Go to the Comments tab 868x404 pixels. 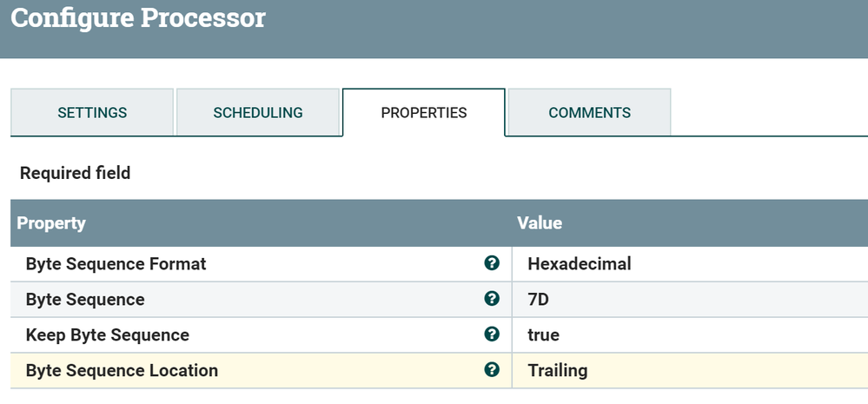coord(589,113)
